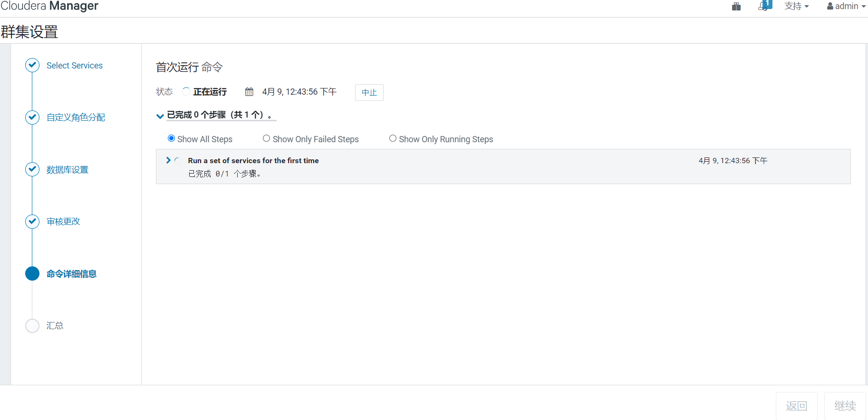This screenshot has width=868, height=420.
Task: Go to the 数据库设置 step
Action: coord(68,170)
